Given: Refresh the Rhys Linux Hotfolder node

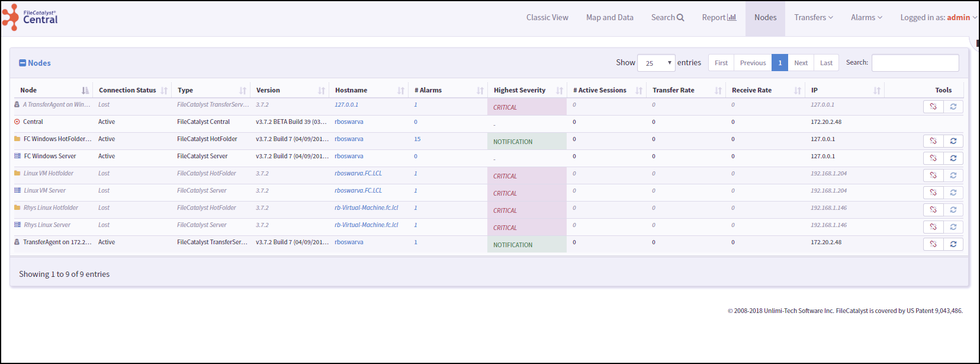Looking at the screenshot, I should 953,210.
